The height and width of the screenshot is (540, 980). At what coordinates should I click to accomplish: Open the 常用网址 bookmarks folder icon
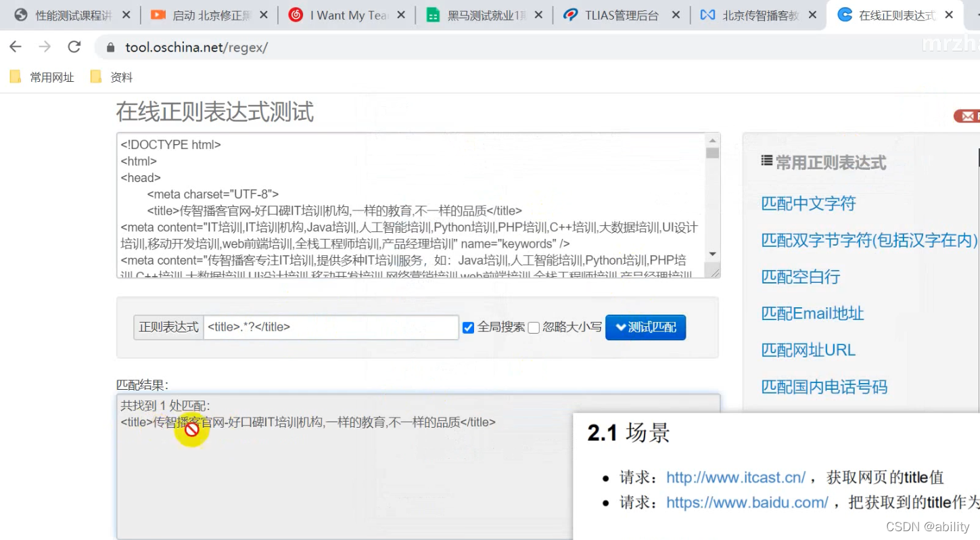pyautogui.click(x=14, y=76)
